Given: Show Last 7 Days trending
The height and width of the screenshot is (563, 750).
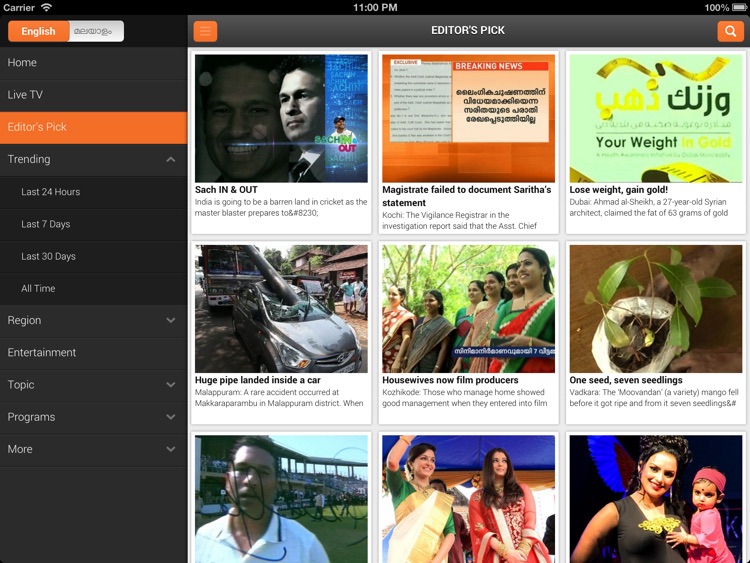Looking at the screenshot, I should 93,224.
